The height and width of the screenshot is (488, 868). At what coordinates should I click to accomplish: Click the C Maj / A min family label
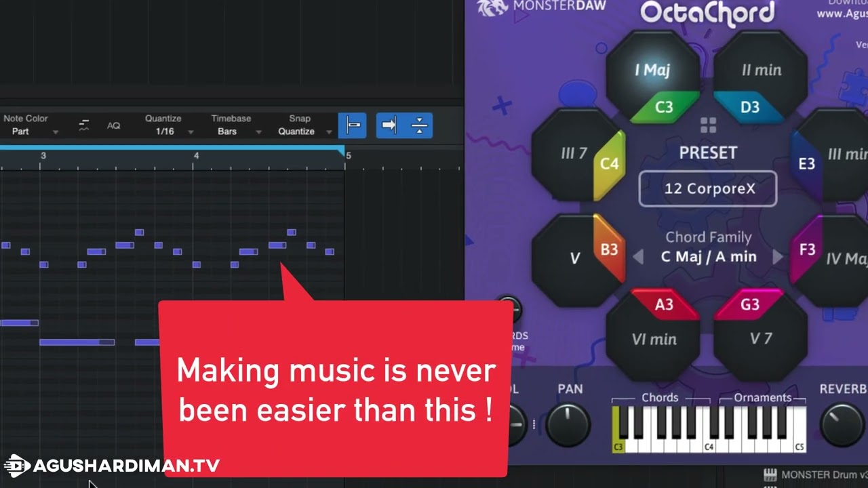point(709,257)
